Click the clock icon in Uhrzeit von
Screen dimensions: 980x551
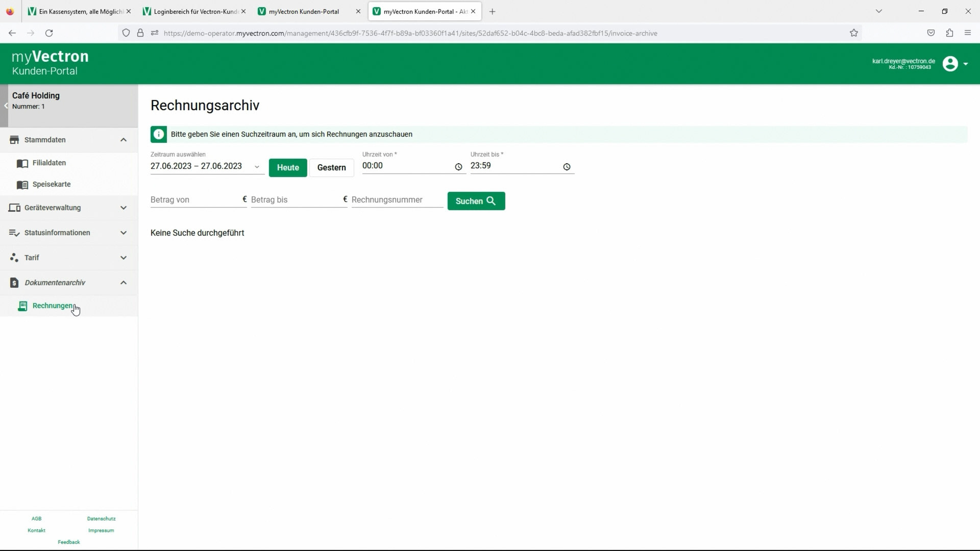458,167
